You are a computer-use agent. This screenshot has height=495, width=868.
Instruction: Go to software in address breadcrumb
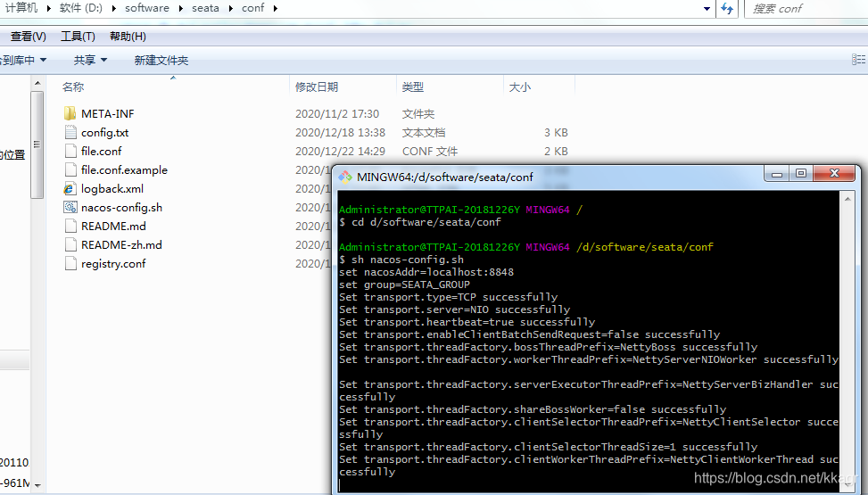(x=147, y=8)
